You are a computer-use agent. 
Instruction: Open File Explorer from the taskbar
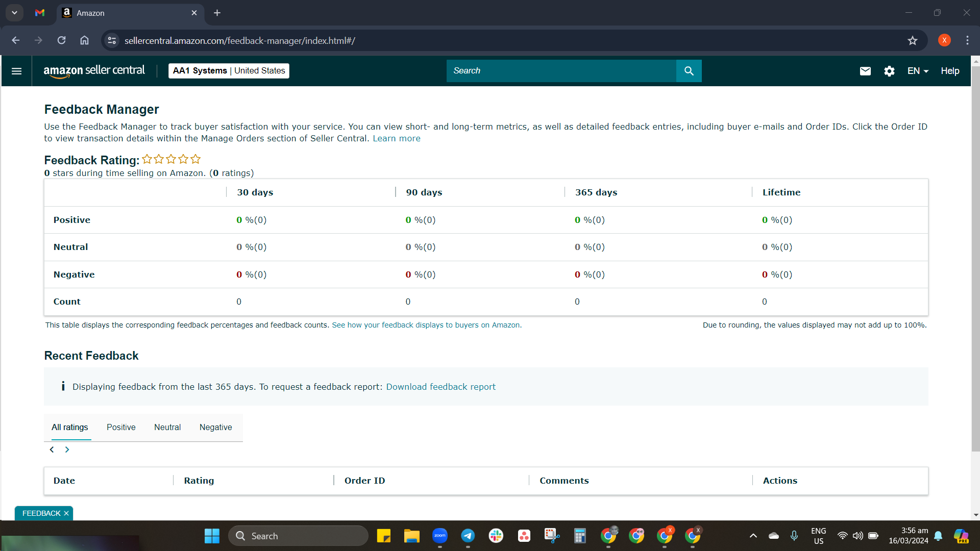pos(411,536)
